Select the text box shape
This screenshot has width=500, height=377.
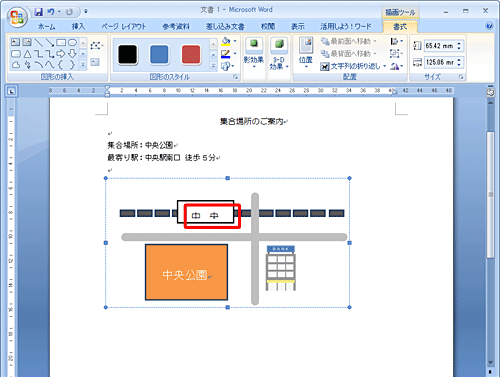[15, 42]
